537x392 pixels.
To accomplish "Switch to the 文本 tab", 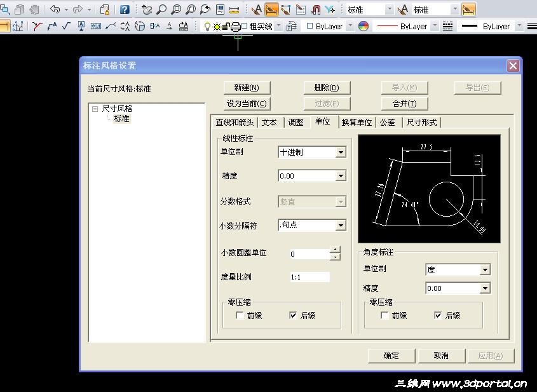I will (x=269, y=122).
